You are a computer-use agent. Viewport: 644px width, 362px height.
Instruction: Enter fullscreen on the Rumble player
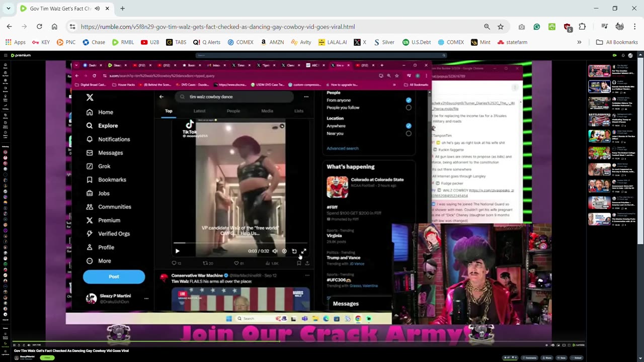pyautogui.click(x=569, y=345)
